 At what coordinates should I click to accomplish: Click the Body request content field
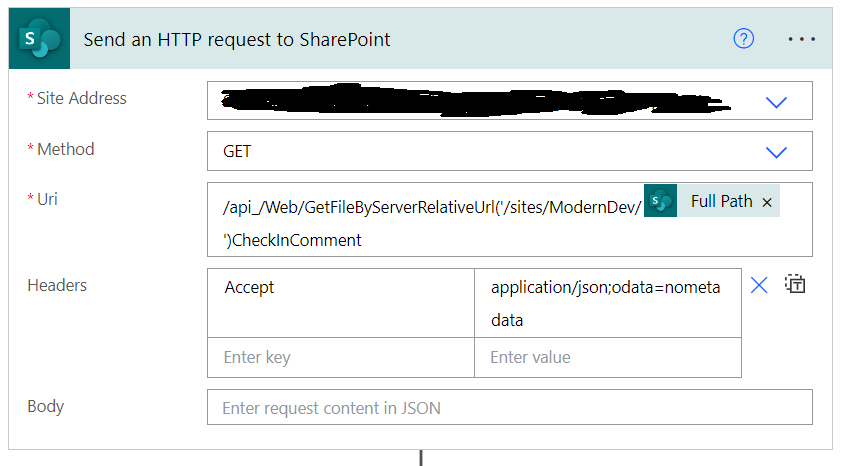(x=509, y=408)
